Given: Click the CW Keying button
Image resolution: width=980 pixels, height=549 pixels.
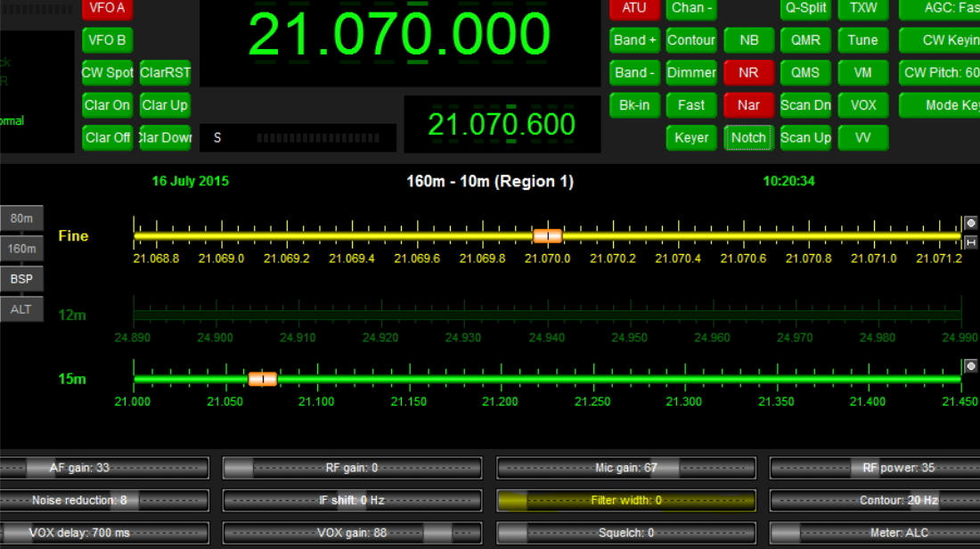Looking at the screenshot, I should [x=939, y=41].
